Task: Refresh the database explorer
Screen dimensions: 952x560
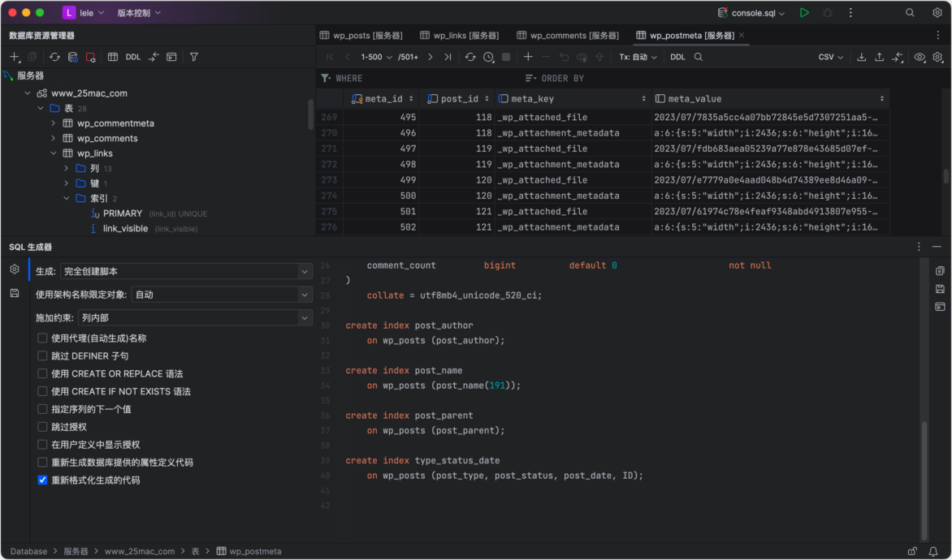Action: coord(54,57)
